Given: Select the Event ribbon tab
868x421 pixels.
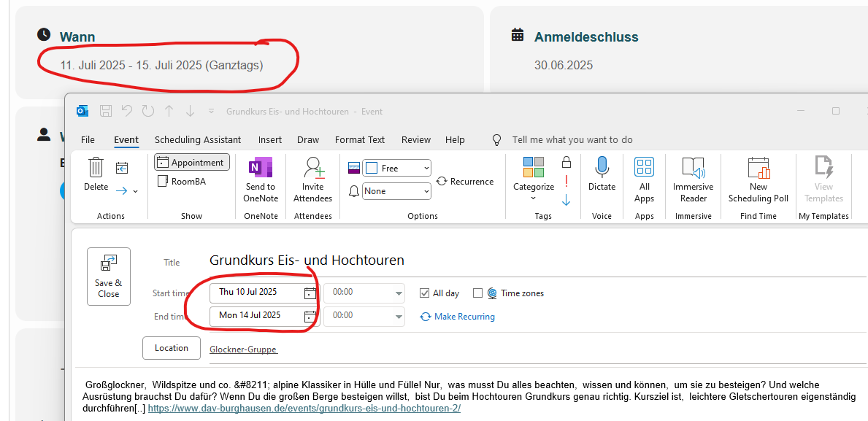Looking at the screenshot, I should point(126,140).
